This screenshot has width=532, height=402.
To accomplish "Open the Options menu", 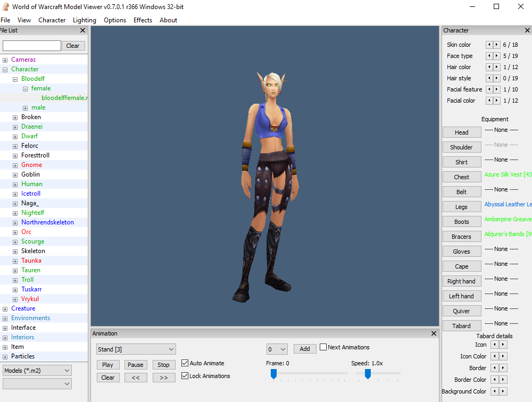I will coord(115,20).
